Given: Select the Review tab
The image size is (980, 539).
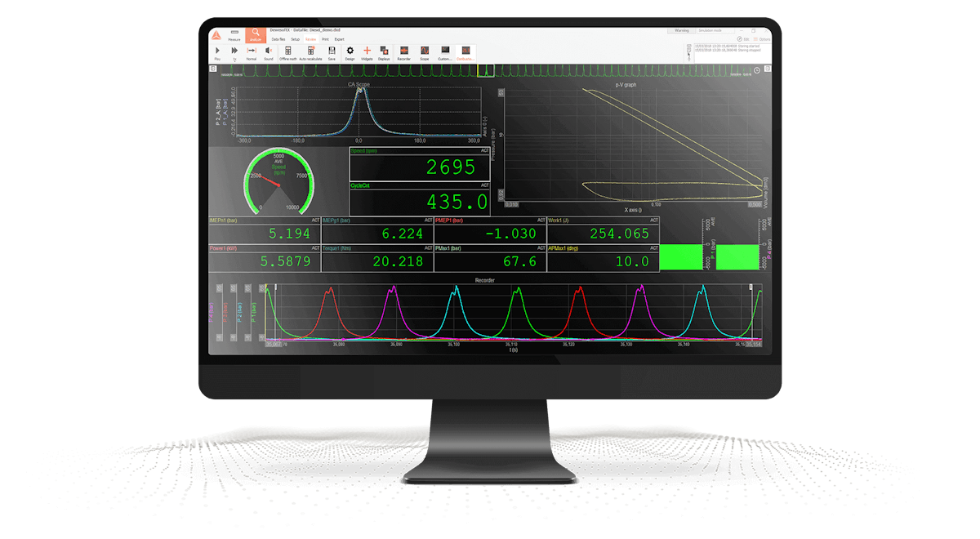Looking at the screenshot, I should (311, 39).
